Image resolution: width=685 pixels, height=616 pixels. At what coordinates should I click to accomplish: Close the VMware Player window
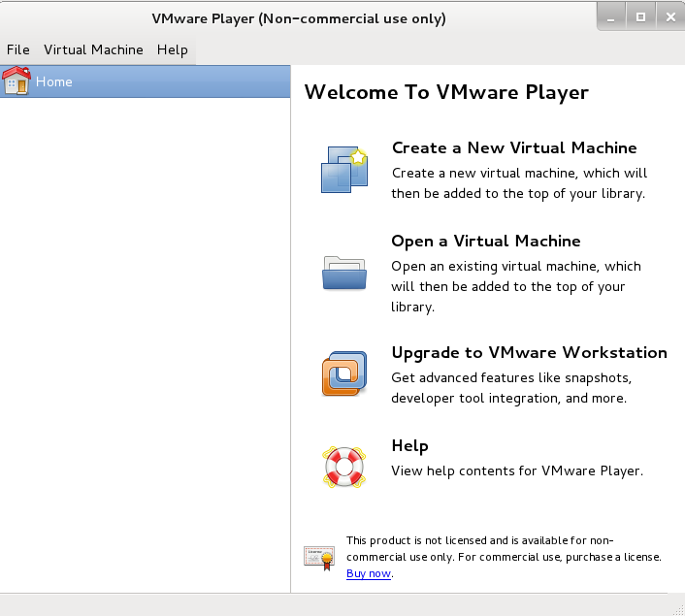pos(670,17)
